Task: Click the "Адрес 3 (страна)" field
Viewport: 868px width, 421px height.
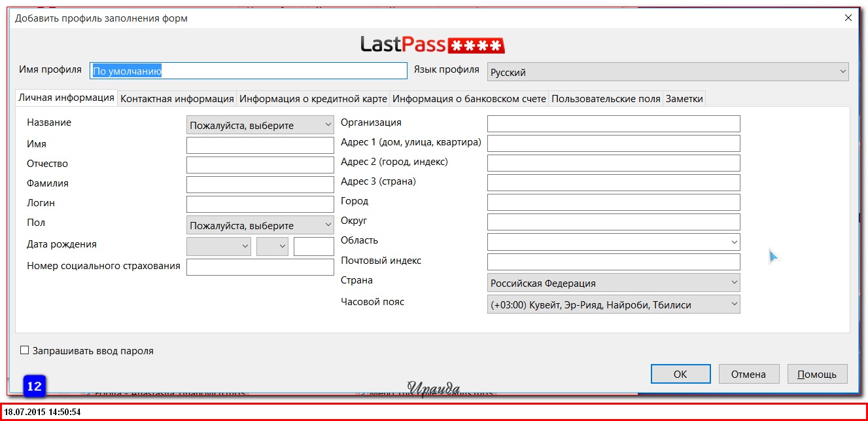Action: [x=614, y=183]
